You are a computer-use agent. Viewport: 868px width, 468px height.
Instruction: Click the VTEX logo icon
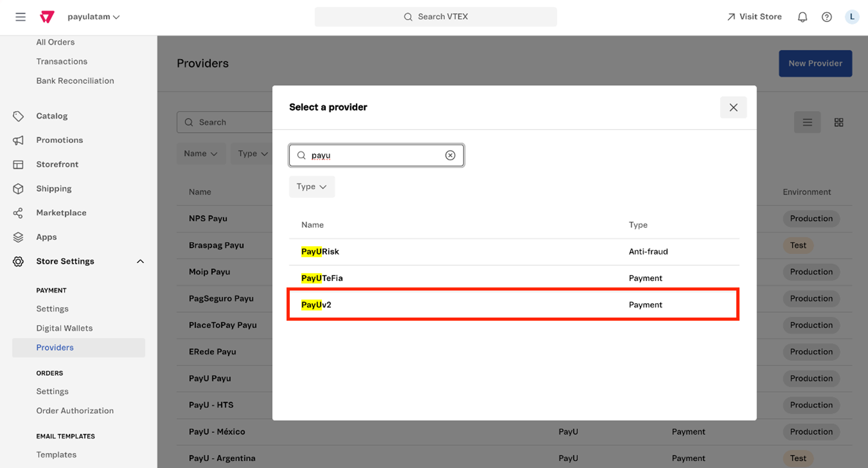point(47,17)
